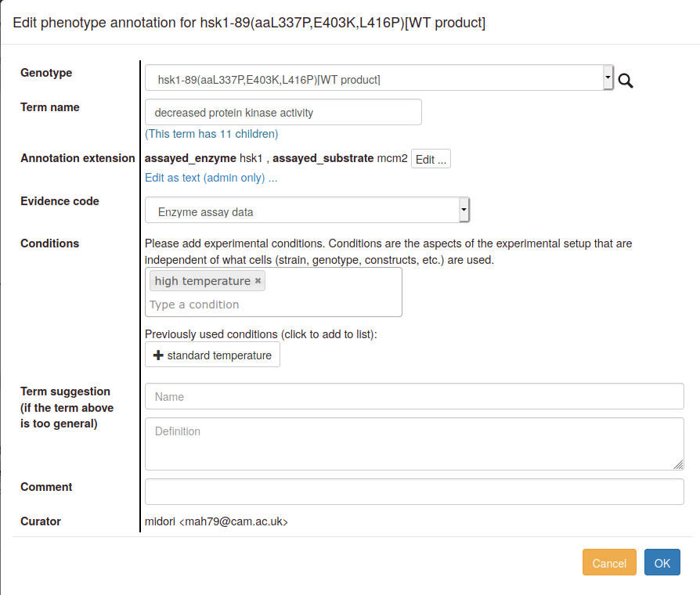This screenshot has width=700, height=595.
Task: Remove the high temperature condition tag
Action: click(x=258, y=281)
